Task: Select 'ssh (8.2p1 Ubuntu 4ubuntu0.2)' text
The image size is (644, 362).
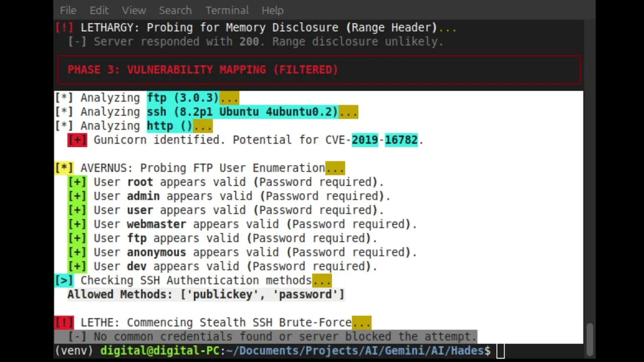Action: [243, 112]
